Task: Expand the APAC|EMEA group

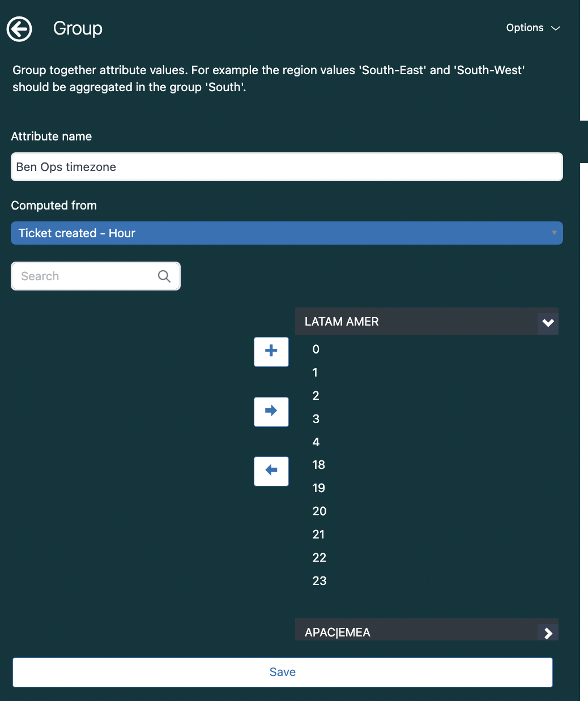Action: coord(548,632)
